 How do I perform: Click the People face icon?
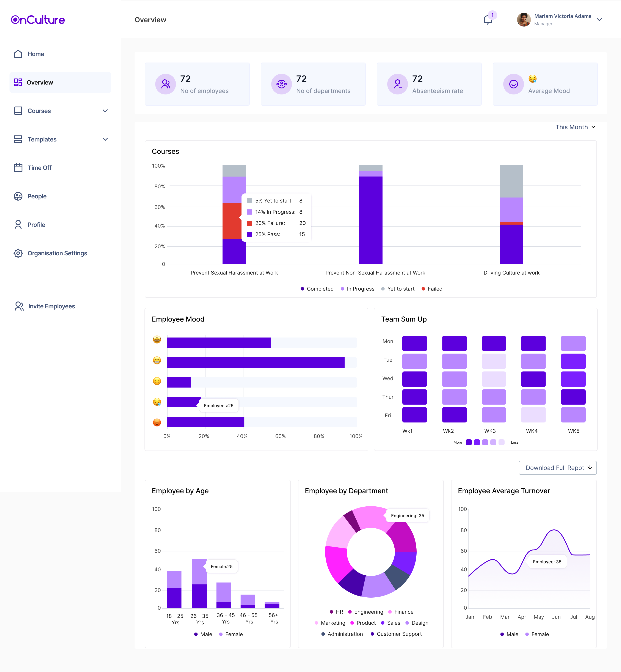pos(18,196)
